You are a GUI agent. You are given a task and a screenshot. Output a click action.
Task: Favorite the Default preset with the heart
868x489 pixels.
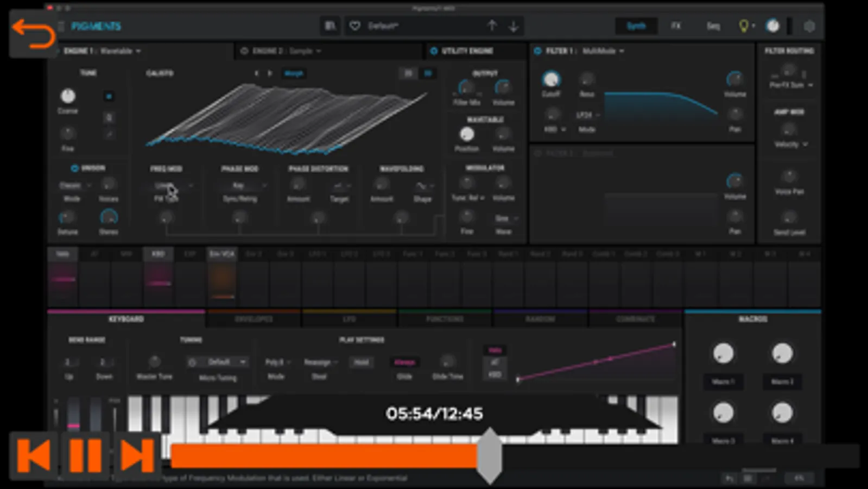pos(354,26)
